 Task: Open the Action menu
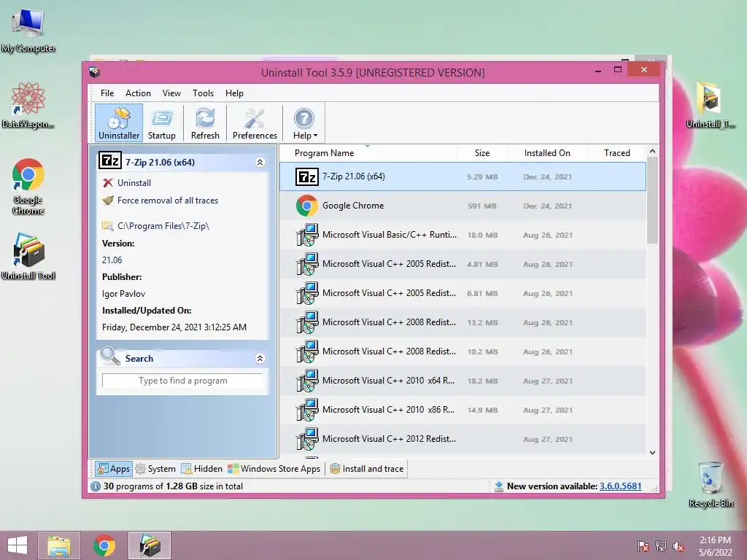138,93
